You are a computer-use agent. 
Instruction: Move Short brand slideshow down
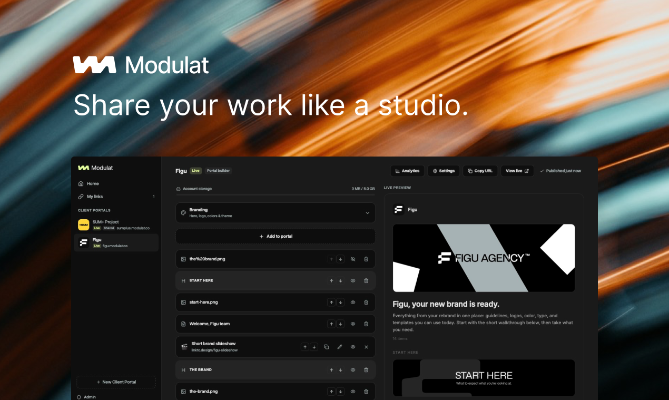(x=314, y=347)
